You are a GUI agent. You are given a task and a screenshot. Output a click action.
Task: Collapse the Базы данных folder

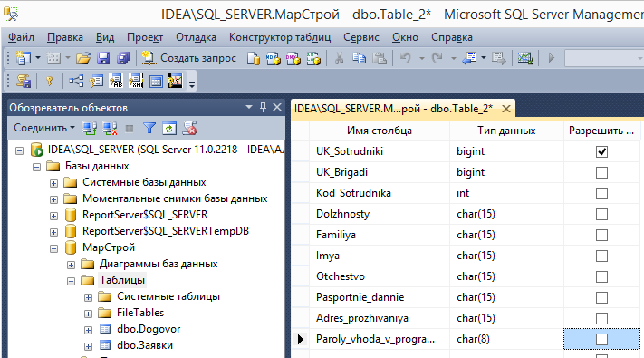[36, 168]
